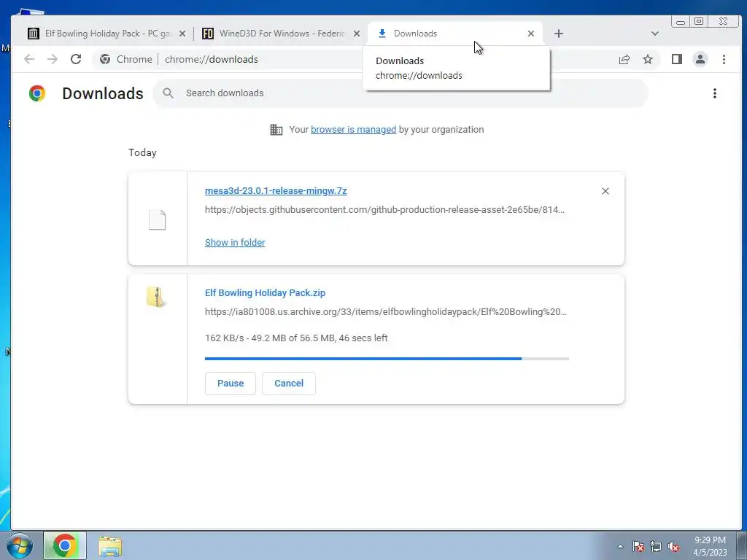Viewport: 747px width, 560px height.
Task: Click the browser forward arrow
Action: tap(53, 59)
